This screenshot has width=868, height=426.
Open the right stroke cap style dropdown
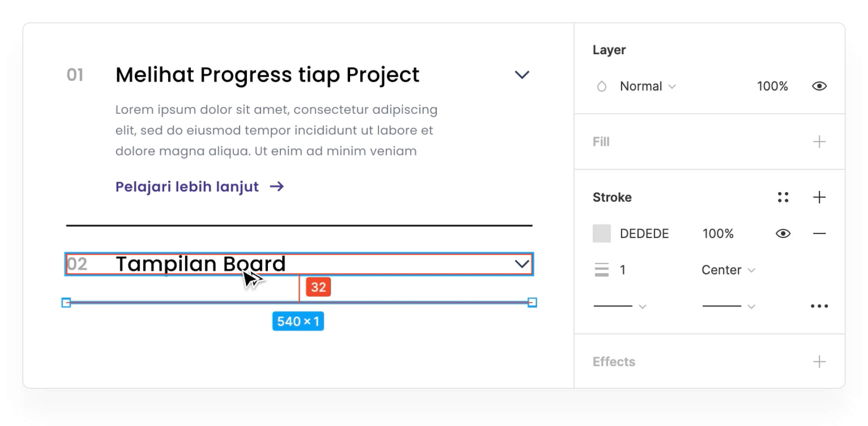[728, 306]
